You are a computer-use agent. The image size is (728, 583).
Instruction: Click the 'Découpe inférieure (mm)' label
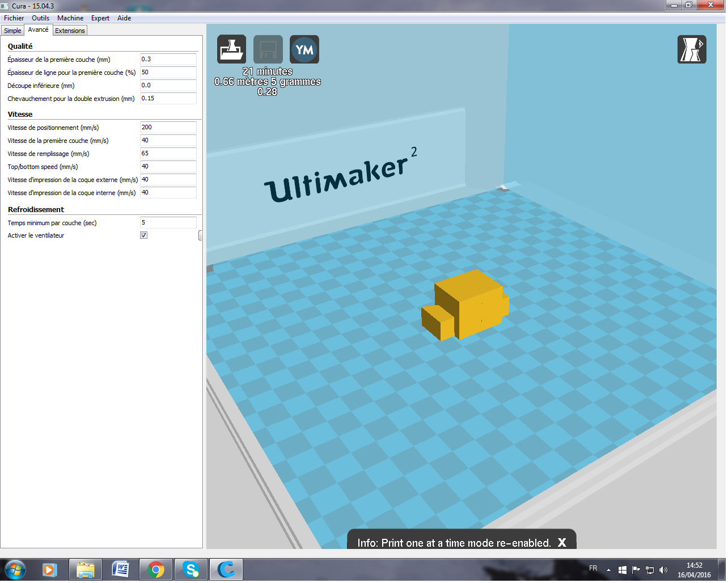coord(41,86)
